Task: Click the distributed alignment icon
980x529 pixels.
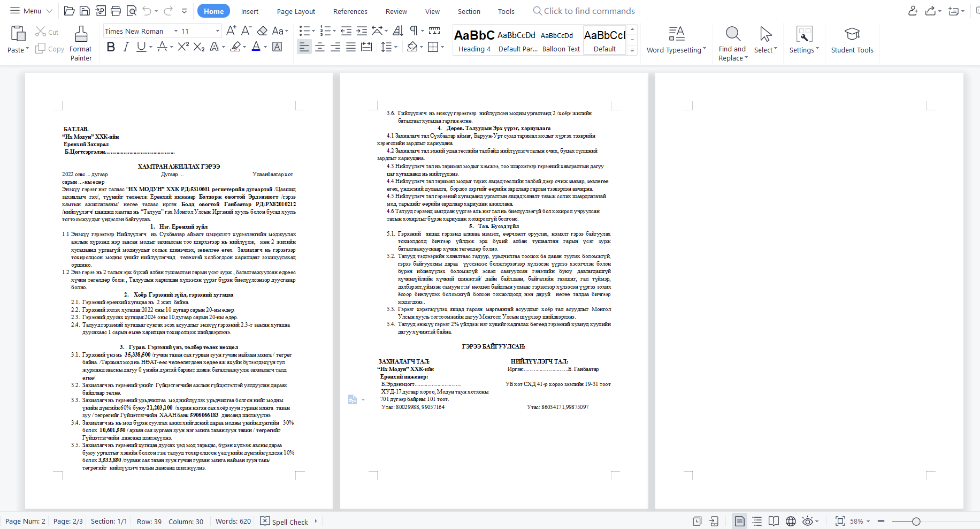Action: point(366,47)
